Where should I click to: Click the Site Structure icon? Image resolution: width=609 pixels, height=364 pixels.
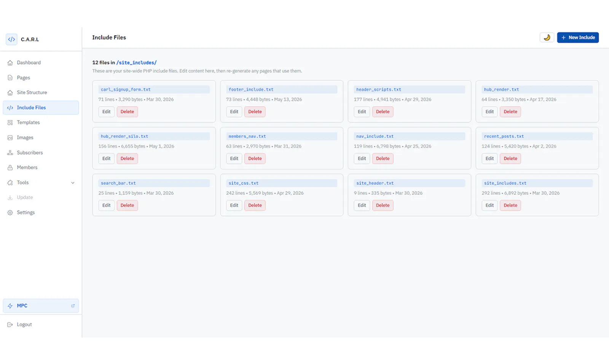click(10, 92)
